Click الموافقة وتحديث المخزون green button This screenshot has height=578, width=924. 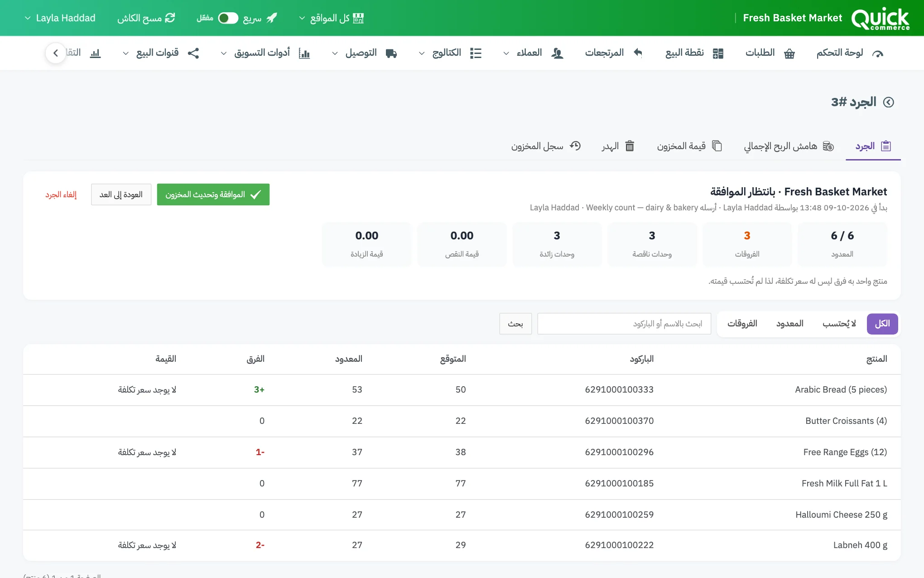213,194
